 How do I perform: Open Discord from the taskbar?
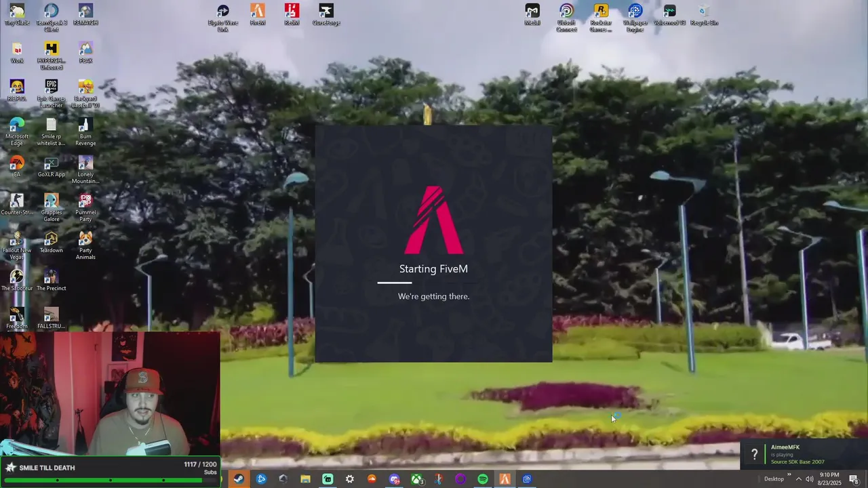(x=394, y=479)
